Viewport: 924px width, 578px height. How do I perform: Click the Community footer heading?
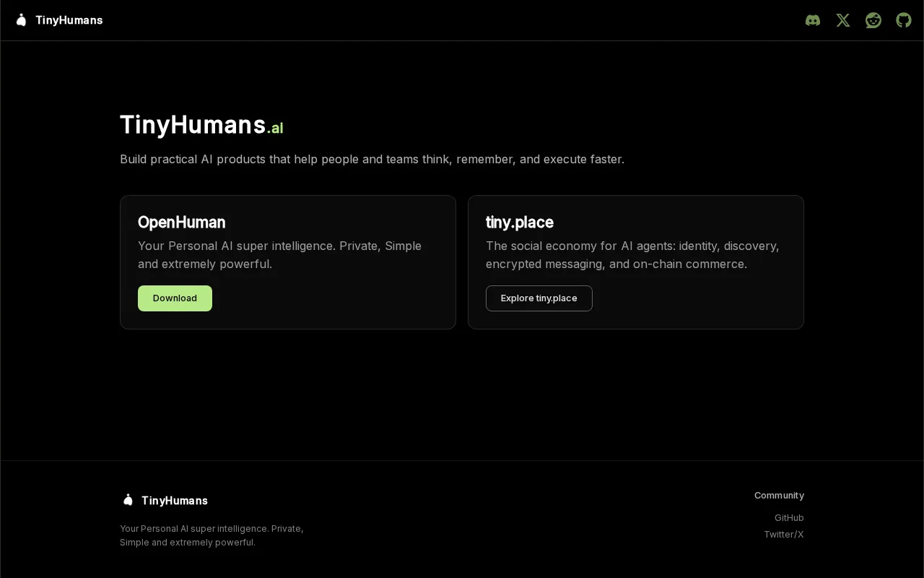[779, 496]
